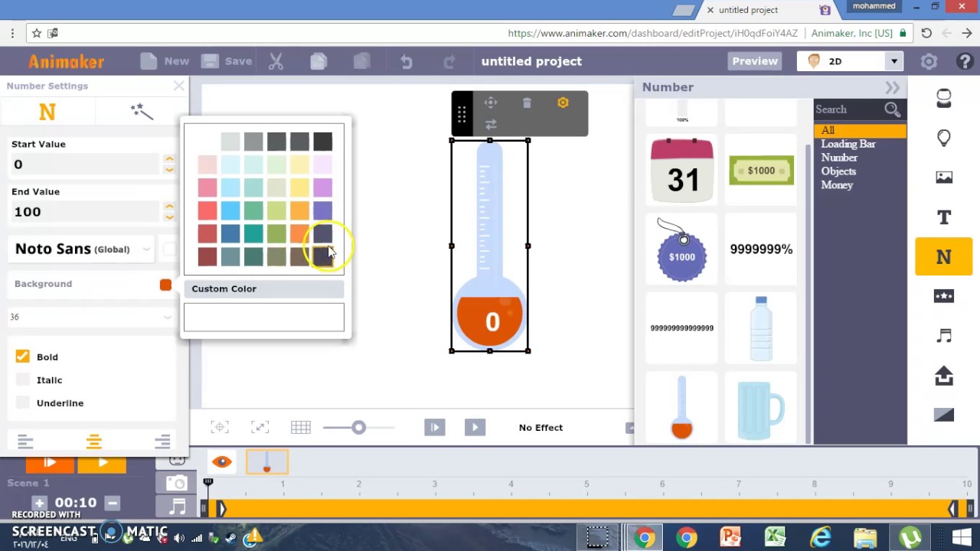Select the $1000 banknote thumbnail
This screenshot has height=551, width=980.
coord(761,170)
